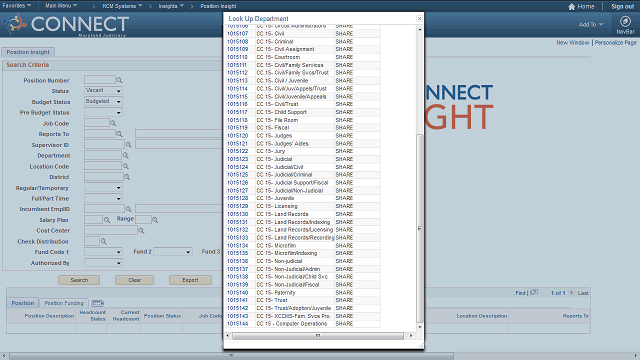This screenshot has width=640, height=360.
Task: Click the Position Number input field
Action: 100,80
